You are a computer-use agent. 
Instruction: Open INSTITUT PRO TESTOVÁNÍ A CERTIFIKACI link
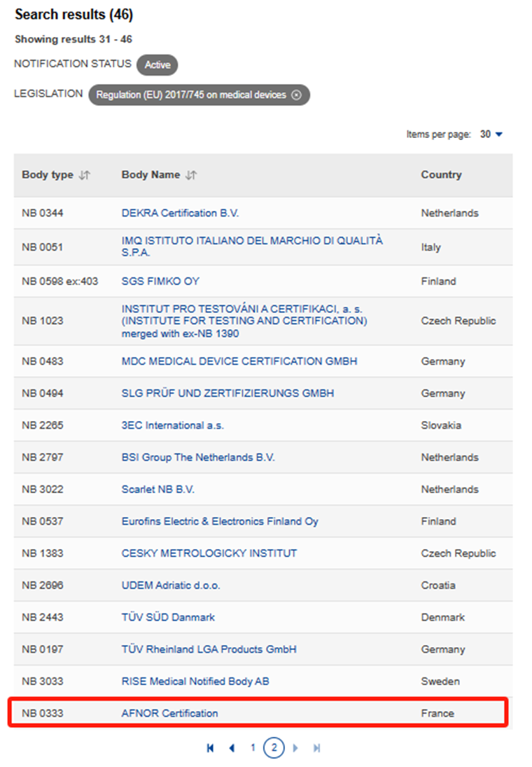[244, 321]
